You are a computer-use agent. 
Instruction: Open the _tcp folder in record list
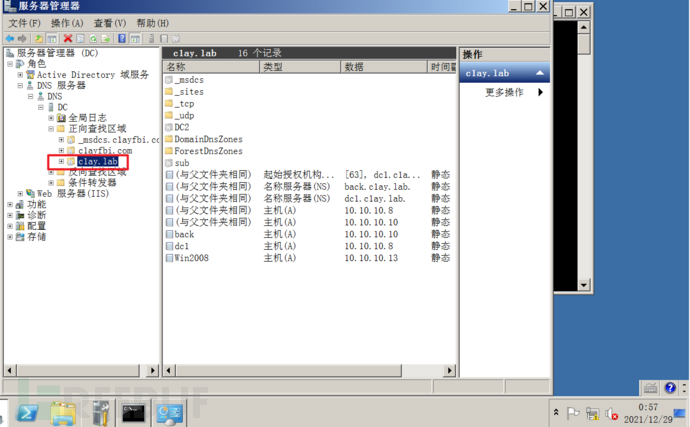pos(180,104)
